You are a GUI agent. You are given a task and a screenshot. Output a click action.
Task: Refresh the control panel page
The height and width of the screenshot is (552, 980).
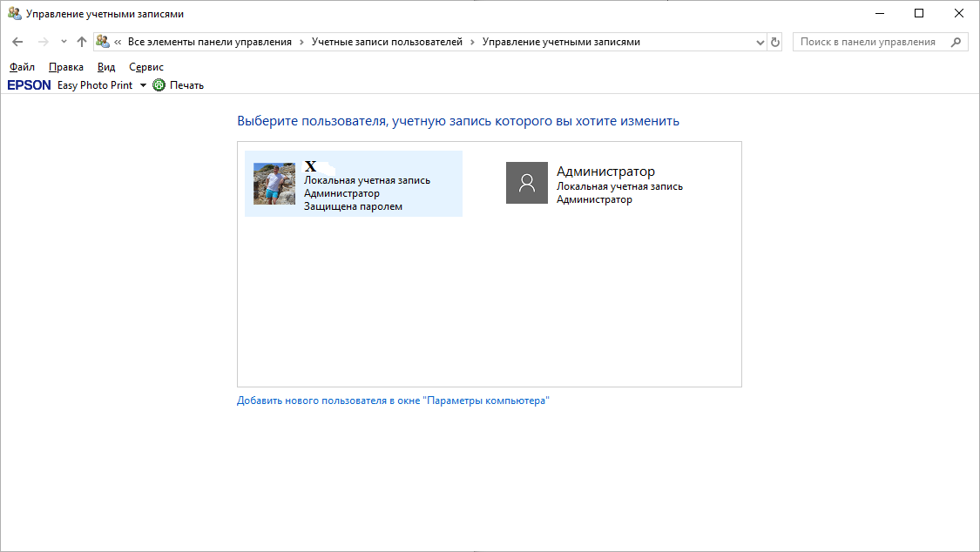(x=775, y=42)
